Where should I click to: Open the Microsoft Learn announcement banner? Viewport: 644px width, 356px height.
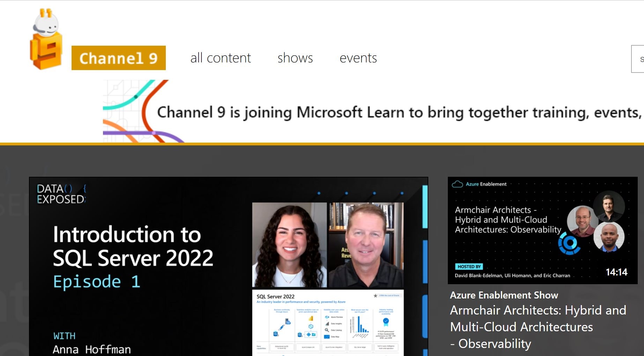373,111
